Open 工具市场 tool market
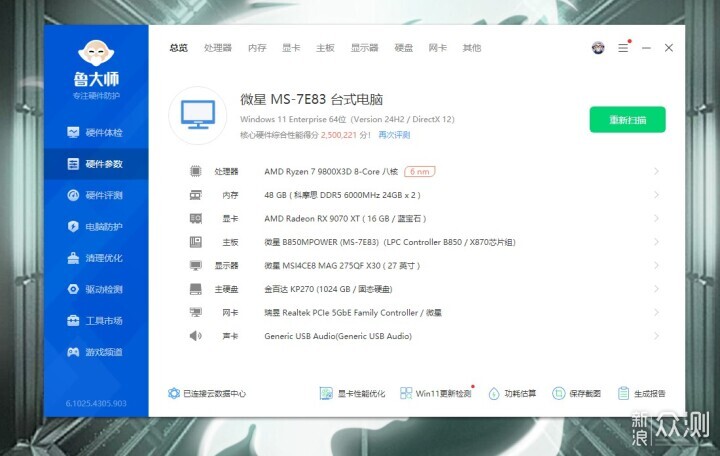The image size is (720, 456). 95,321
